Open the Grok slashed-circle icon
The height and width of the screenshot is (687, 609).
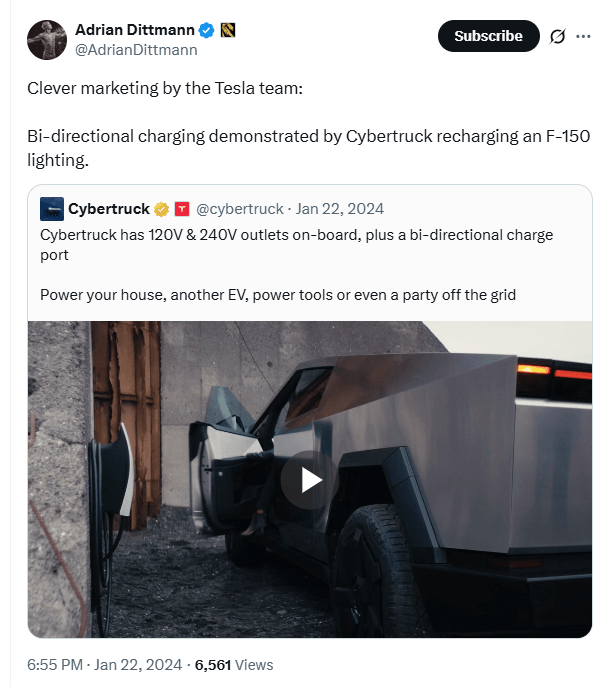point(557,36)
